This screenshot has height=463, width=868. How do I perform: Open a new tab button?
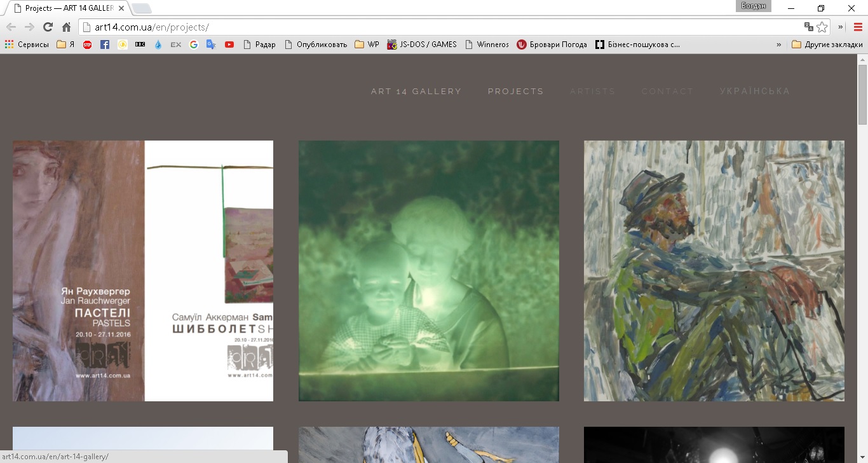[x=142, y=8]
